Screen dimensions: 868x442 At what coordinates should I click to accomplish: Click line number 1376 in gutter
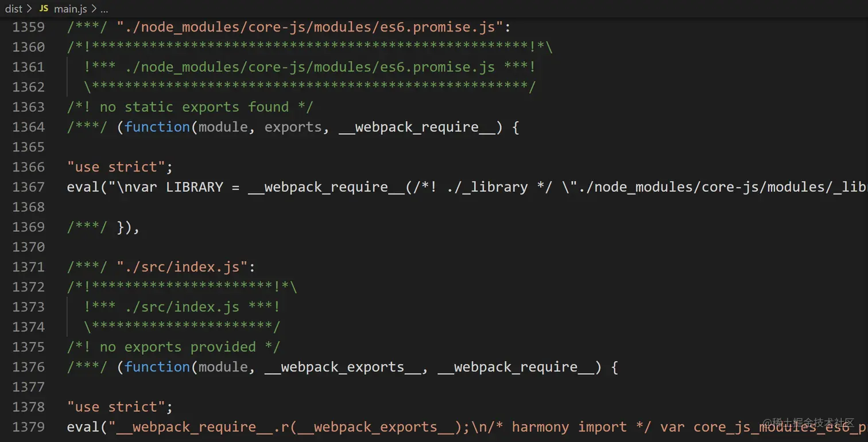point(29,367)
